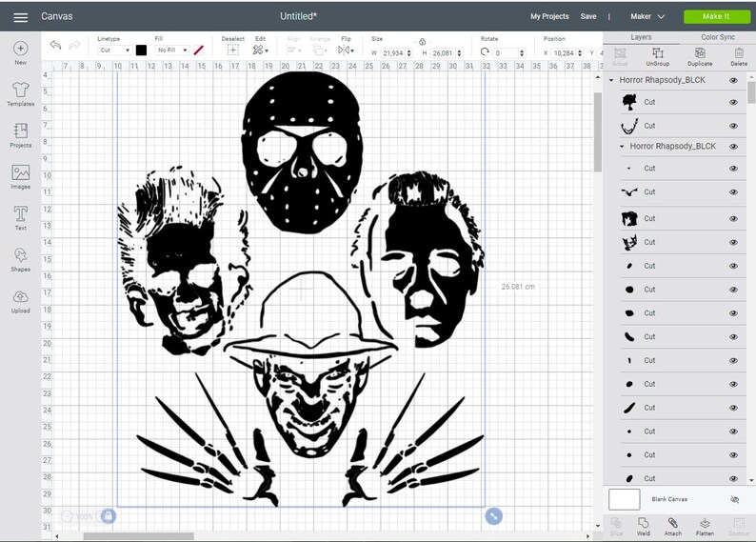Flatten the selected layers
The height and width of the screenshot is (542, 756).
tap(705, 527)
